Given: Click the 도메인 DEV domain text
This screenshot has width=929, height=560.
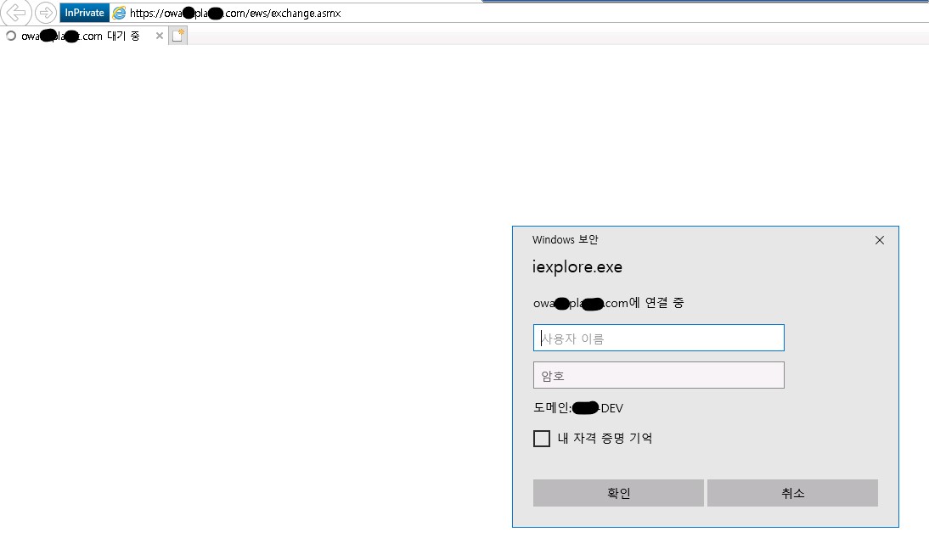Looking at the screenshot, I should (x=578, y=408).
